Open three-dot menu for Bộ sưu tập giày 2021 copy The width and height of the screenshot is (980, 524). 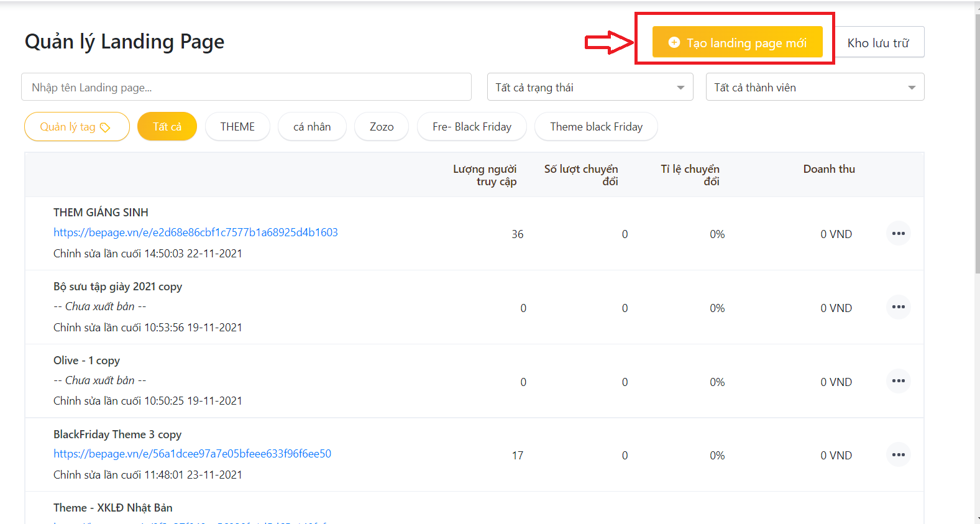click(x=898, y=307)
